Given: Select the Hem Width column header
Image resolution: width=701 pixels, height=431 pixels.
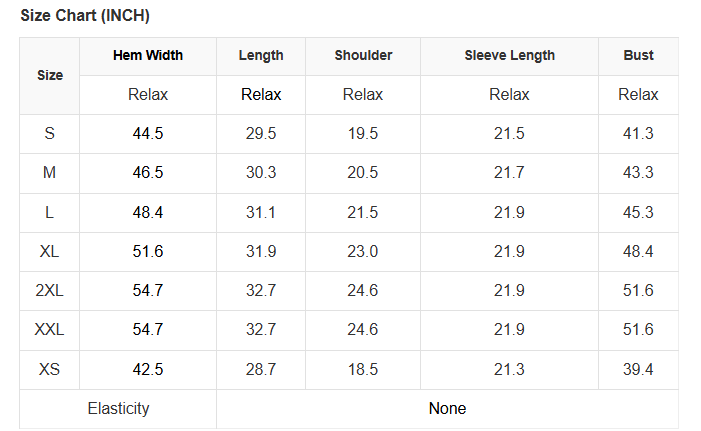Looking at the screenshot, I should click(x=148, y=56).
